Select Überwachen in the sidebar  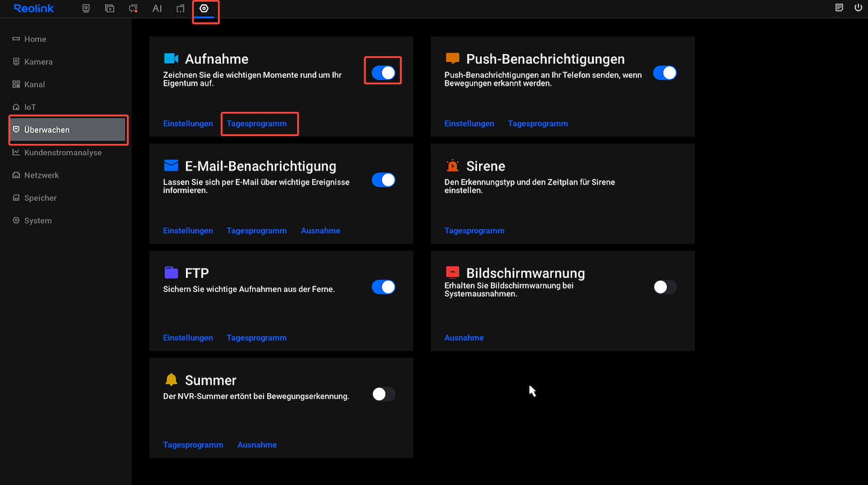(x=68, y=130)
